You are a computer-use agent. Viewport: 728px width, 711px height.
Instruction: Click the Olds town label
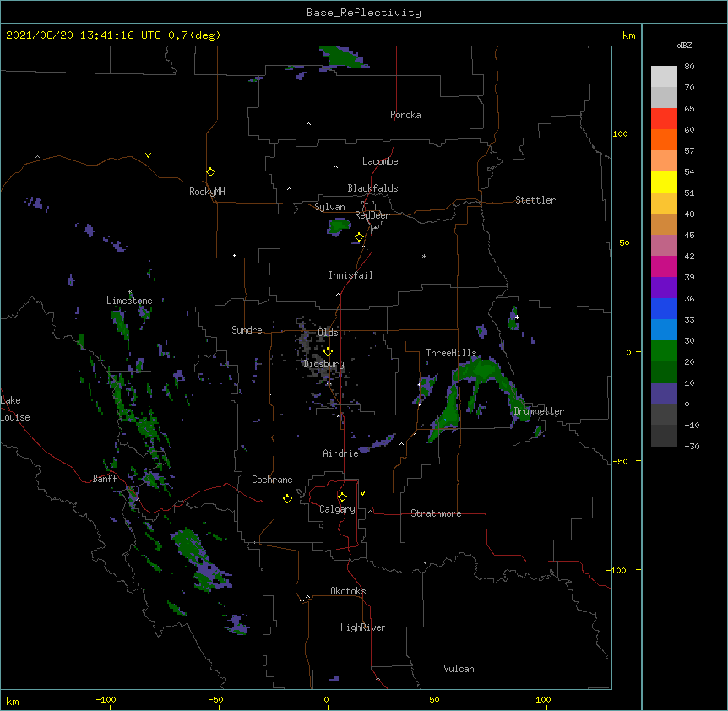pos(328,333)
